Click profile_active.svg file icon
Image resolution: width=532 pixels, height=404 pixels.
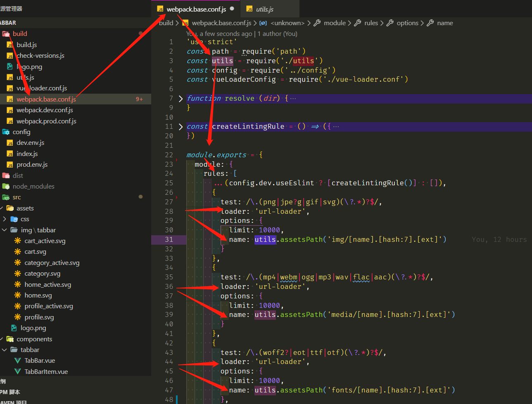(18, 306)
